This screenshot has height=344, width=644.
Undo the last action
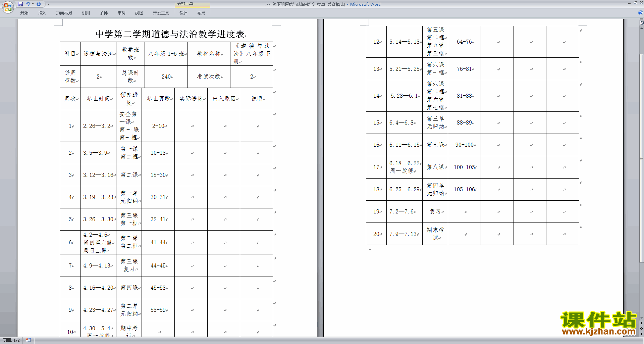click(x=28, y=4)
